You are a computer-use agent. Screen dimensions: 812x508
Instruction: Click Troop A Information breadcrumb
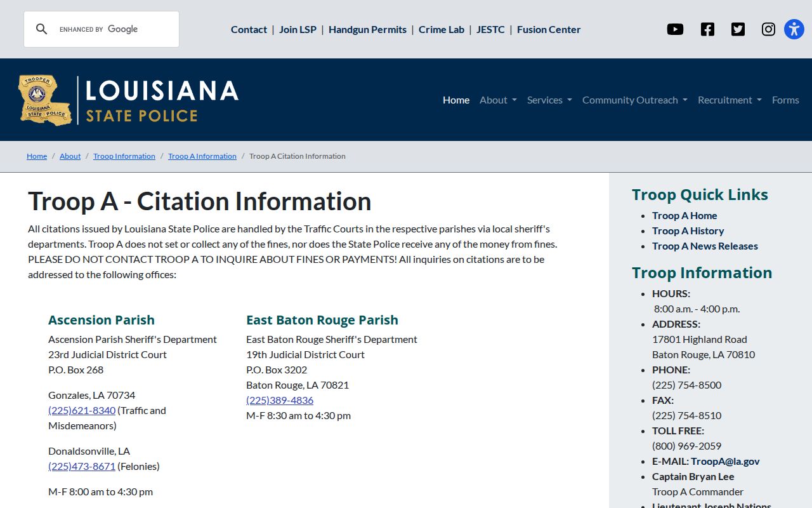[202, 156]
